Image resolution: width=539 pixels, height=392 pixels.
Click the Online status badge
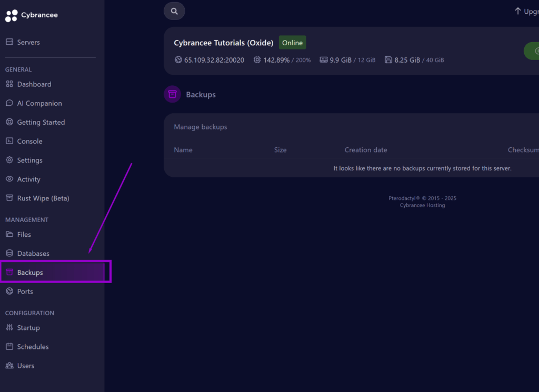coord(292,43)
